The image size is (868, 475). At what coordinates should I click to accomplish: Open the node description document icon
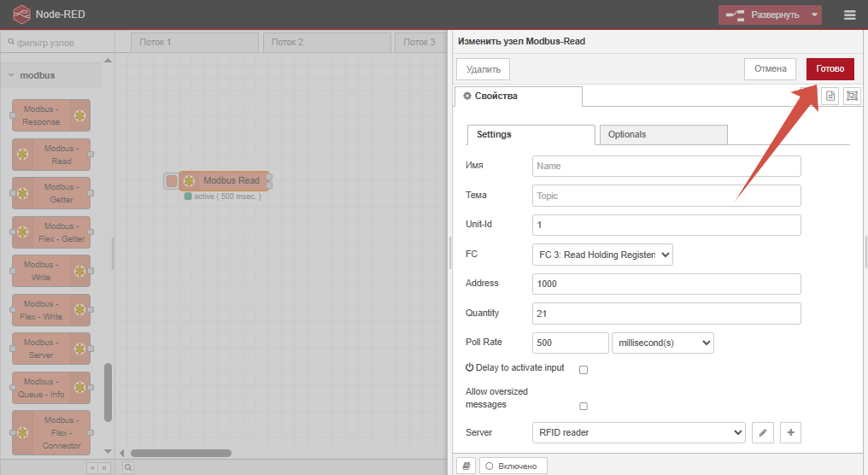(x=830, y=96)
